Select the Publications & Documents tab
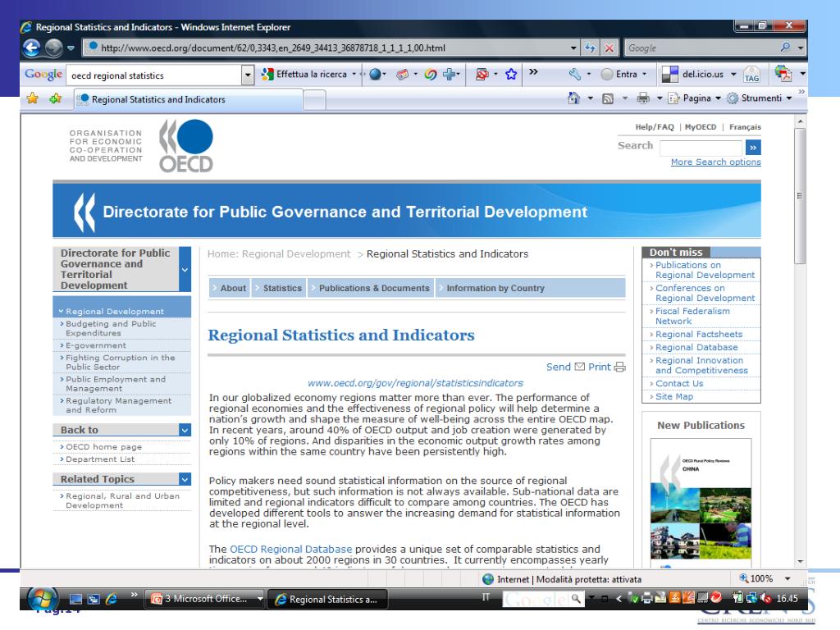 [370, 288]
